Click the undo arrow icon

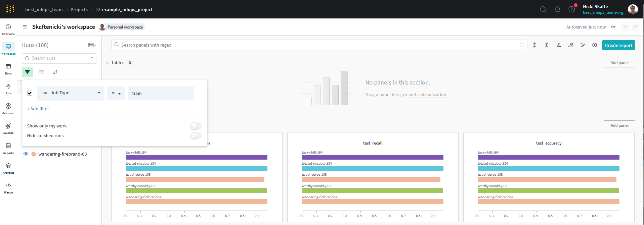[x=625, y=27]
